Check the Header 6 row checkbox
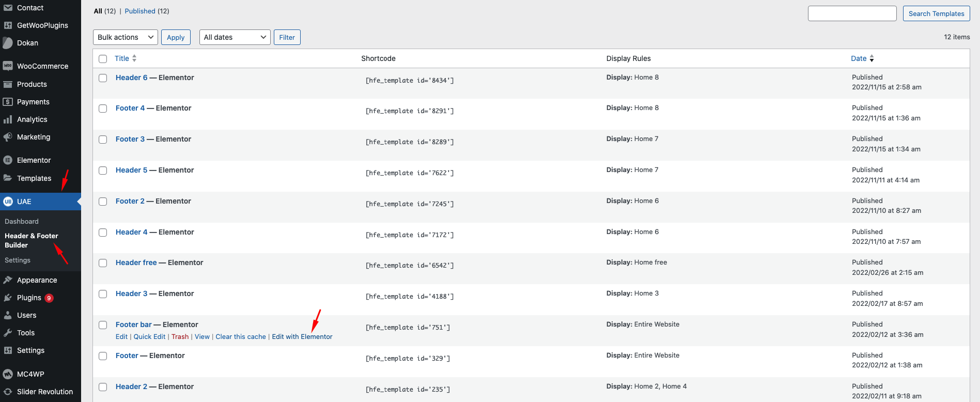 (x=103, y=78)
